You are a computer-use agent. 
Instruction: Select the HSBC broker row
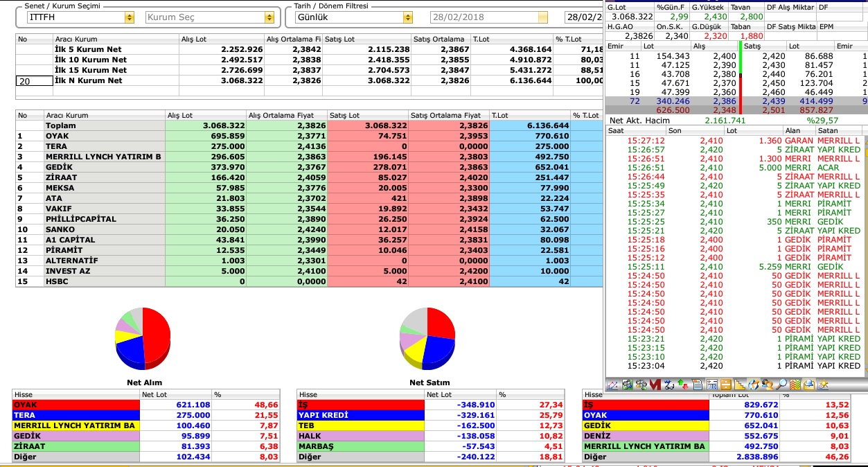[309, 281]
